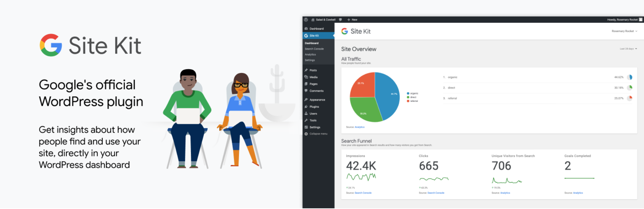Click the user avatar in admin bar
Viewport: 644px width, 209px height.
click(x=641, y=20)
